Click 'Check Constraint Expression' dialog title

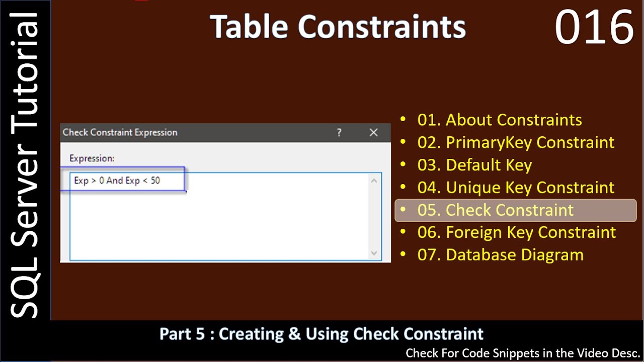(120, 133)
